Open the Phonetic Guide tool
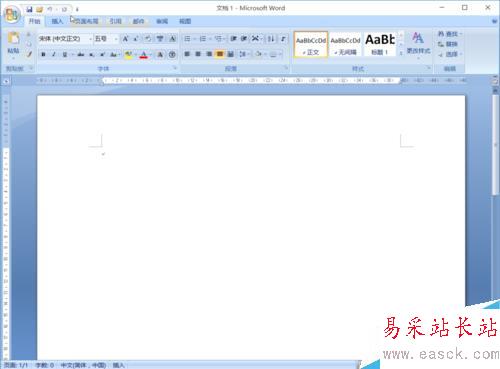The height and width of the screenshot is (369, 500). pyautogui.click(x=160, y=39)
